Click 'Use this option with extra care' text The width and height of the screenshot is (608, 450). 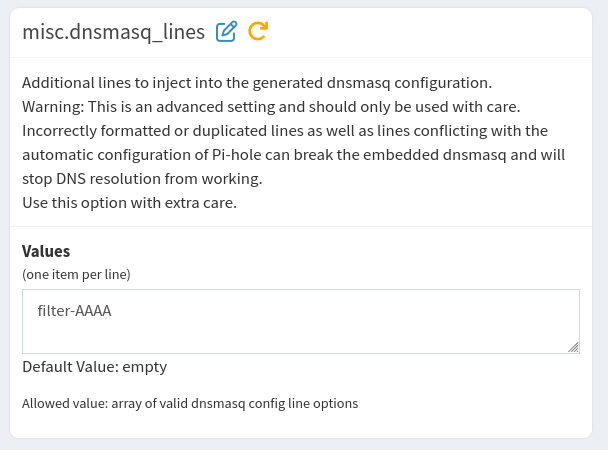[130, 203]
